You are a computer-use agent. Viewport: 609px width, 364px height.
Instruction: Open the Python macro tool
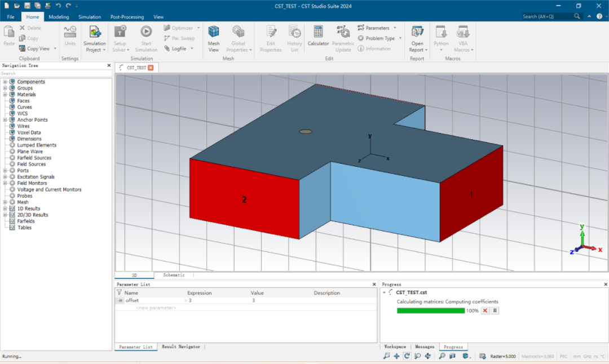[441, 38]
